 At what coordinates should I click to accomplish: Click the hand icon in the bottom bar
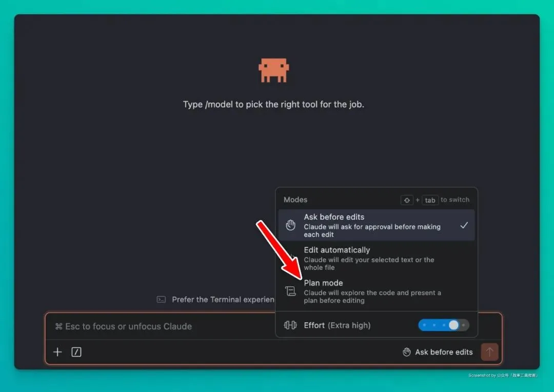[x=407, y=352]
